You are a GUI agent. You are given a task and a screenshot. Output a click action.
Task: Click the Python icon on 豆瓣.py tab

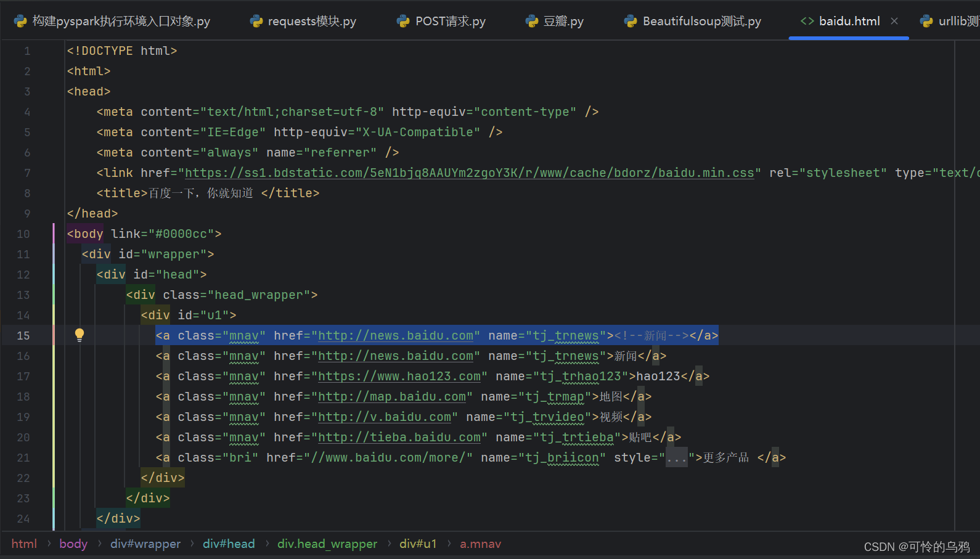click(x=532, y=22)
